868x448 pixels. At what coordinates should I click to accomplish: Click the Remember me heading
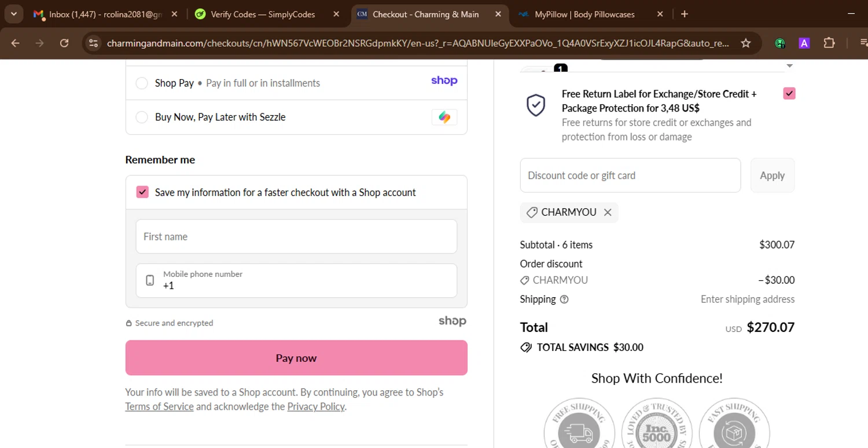pyautogui.click(x=160, y=160)
